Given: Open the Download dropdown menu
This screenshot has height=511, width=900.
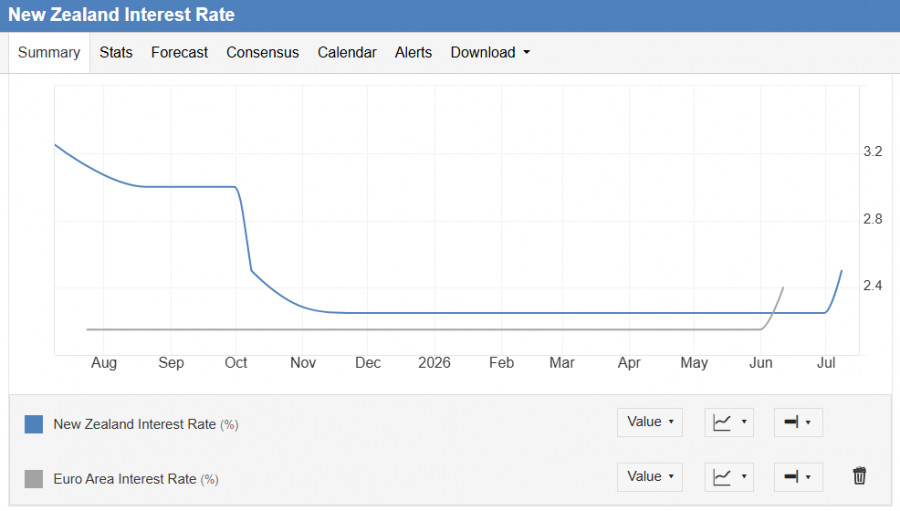Looking at the screenshot, I should [x=490, y=52].
